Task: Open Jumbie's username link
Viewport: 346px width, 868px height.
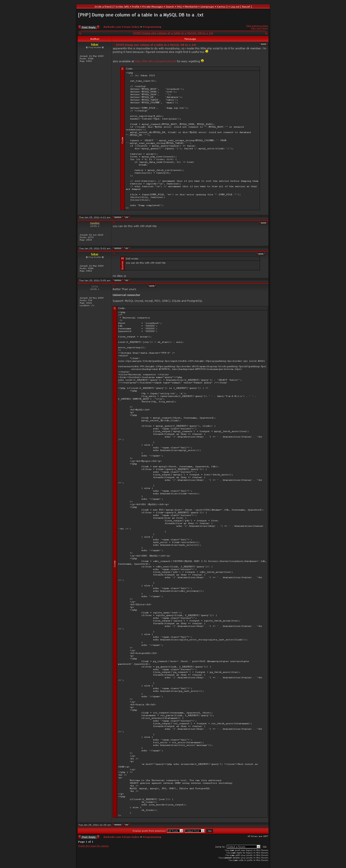Action: (95, 223)
